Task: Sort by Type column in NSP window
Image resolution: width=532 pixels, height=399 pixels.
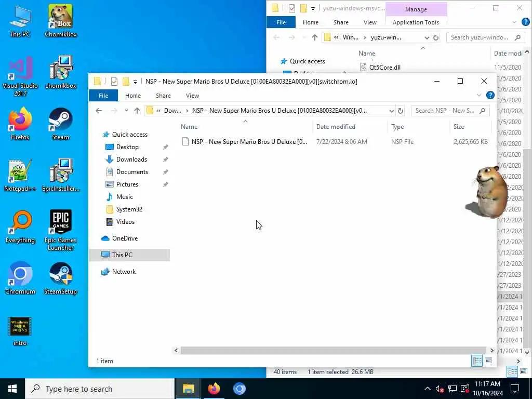Action: pos(419,127)
